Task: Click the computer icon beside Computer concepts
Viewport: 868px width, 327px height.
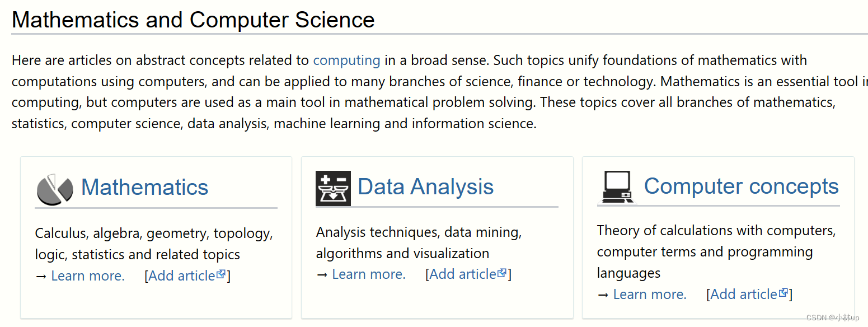Action: tap(617, 186)
